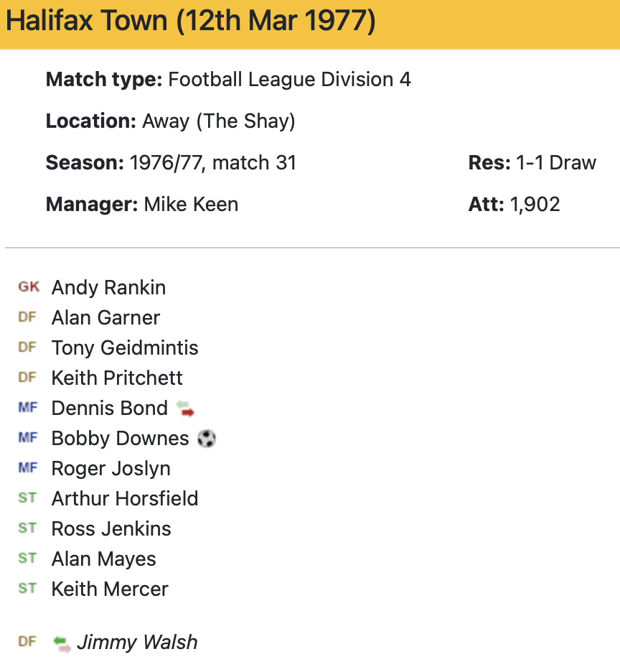Click the attendance figure 1,902
The height and width of the screenshot is (672, 620).
click(x=535, y=205)
